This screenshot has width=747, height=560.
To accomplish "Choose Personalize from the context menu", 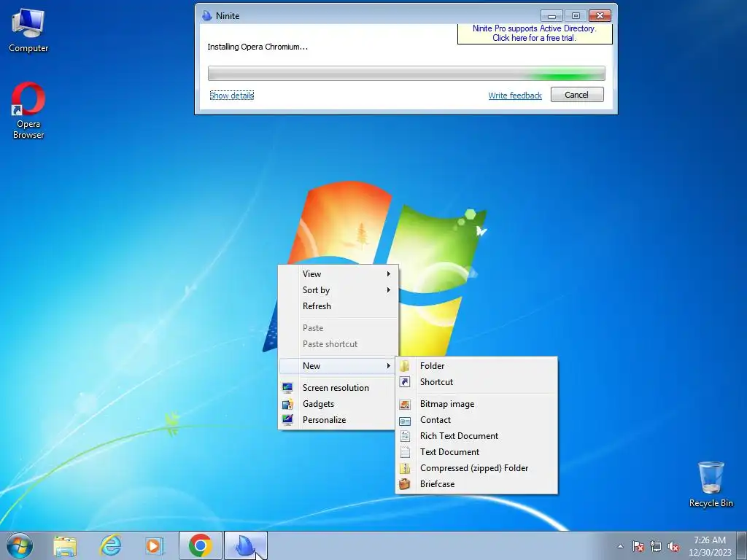I will point(337,419).
